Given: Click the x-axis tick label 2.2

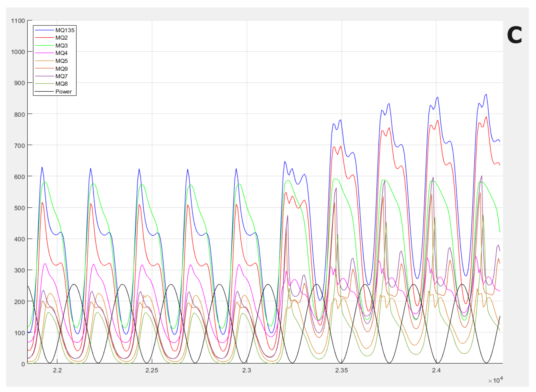Looking at the screenshot, I should click(57, 370).
